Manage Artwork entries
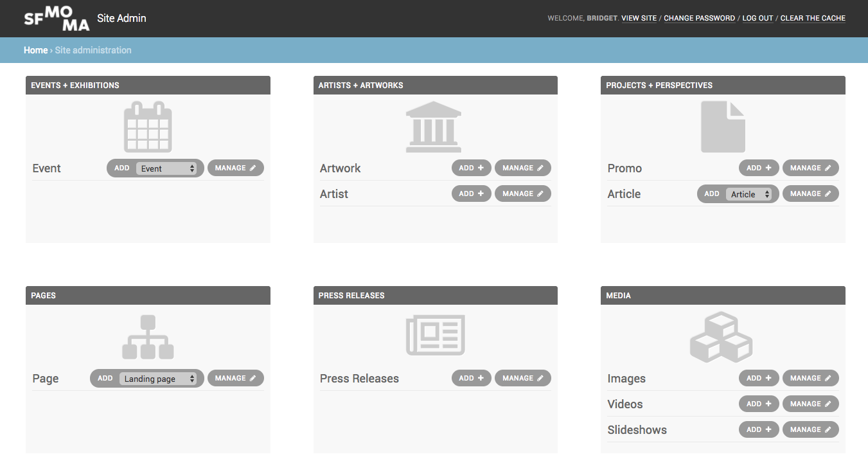This screenshot has width=868, height=468. [x=523, y=168]
